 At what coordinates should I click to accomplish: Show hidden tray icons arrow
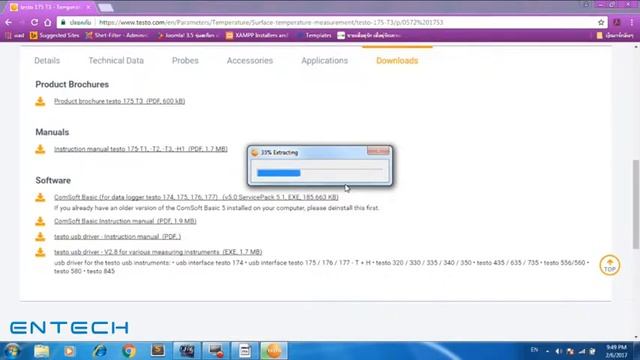(x=547, y=351)
